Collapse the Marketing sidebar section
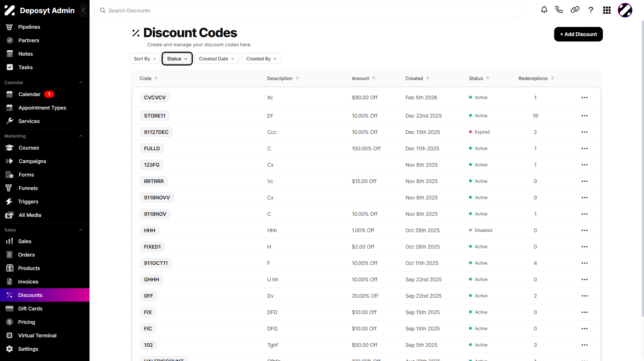Screen dimensions: 644x361 click(81, 136)
